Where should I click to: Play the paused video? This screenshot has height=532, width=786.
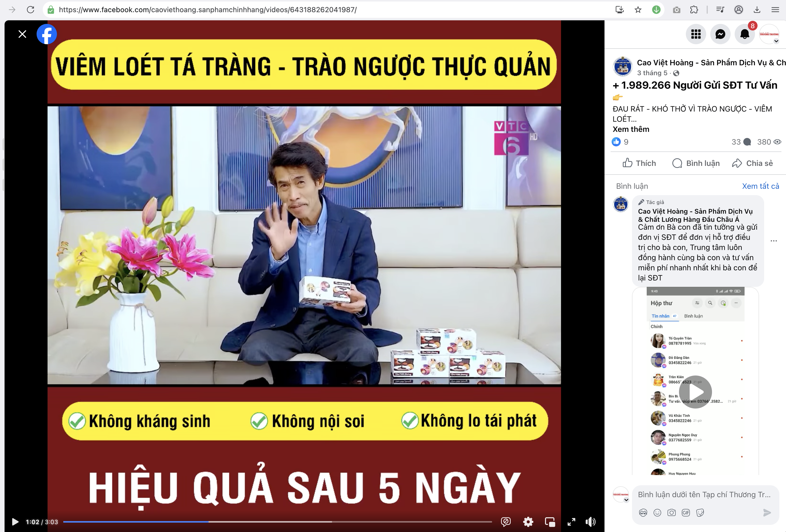[15, 522]
